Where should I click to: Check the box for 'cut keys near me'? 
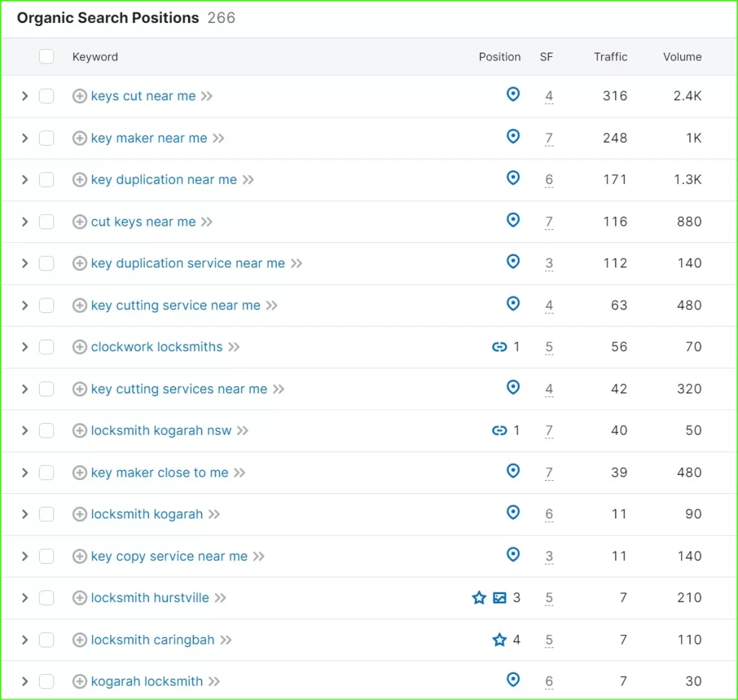46,222
